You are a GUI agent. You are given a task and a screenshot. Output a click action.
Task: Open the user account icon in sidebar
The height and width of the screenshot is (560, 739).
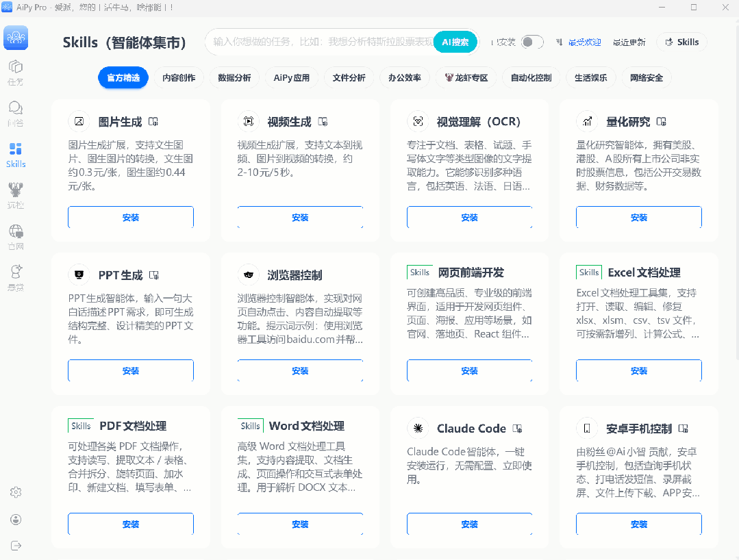coord(16,520)
